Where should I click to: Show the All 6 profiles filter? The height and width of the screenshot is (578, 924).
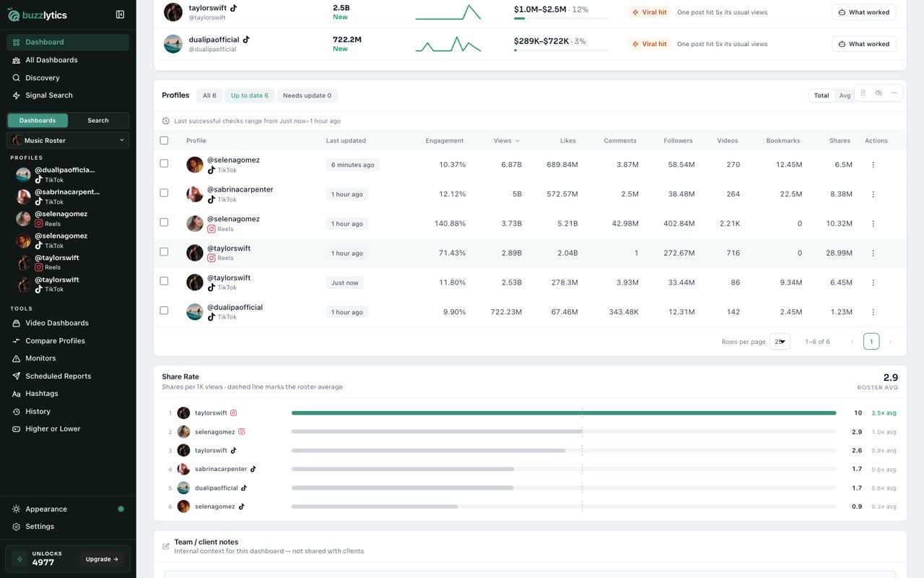pos(209,95)
